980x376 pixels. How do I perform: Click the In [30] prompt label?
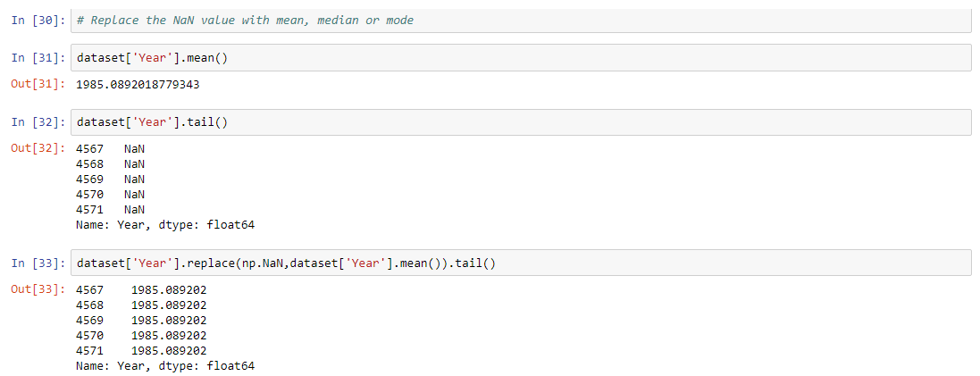tap(38, 20)
